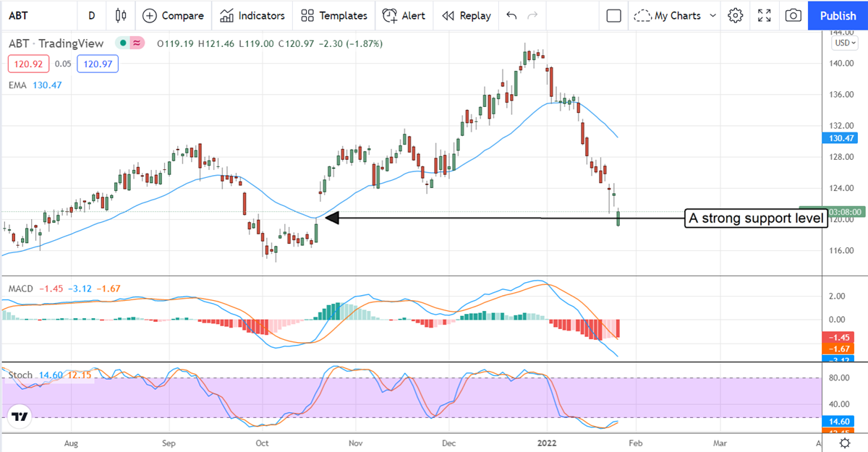Select the MACD indicator label
The width and height of the screenshot is (868, 452).
pos(21,289)
